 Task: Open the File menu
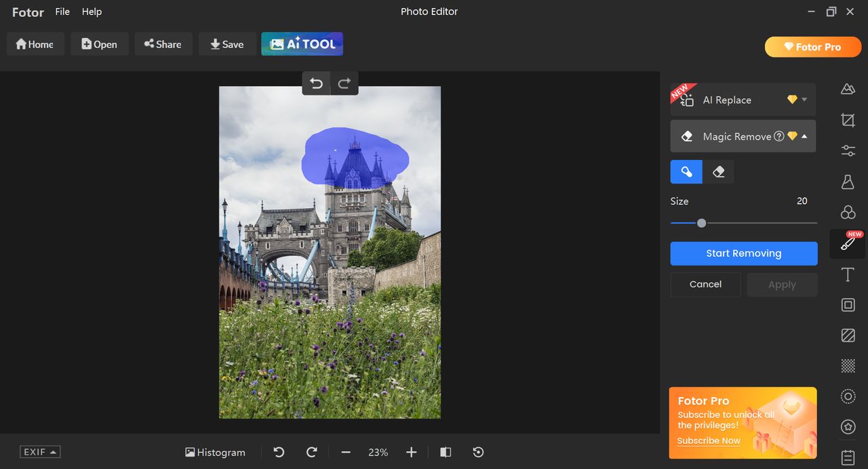pyautogui.click(x=62, y=12)
